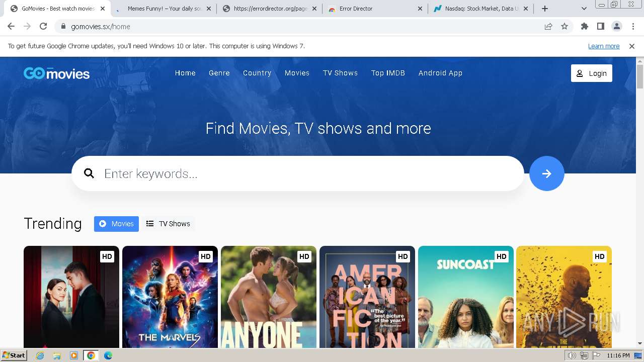Open the Country menu

point(257,73)
